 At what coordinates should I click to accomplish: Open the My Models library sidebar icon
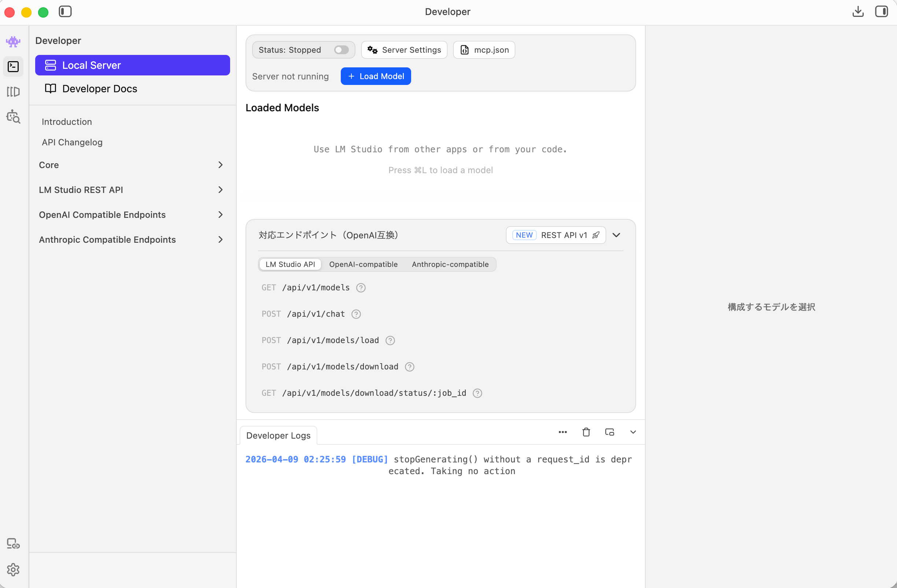coord(13,92)
